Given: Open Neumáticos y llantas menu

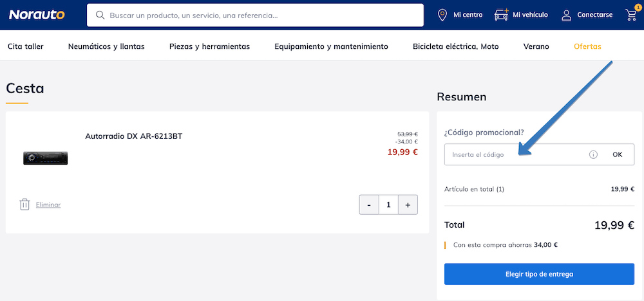Looking at the screenshot, I should pyautogui.click(x=106, y=46).
